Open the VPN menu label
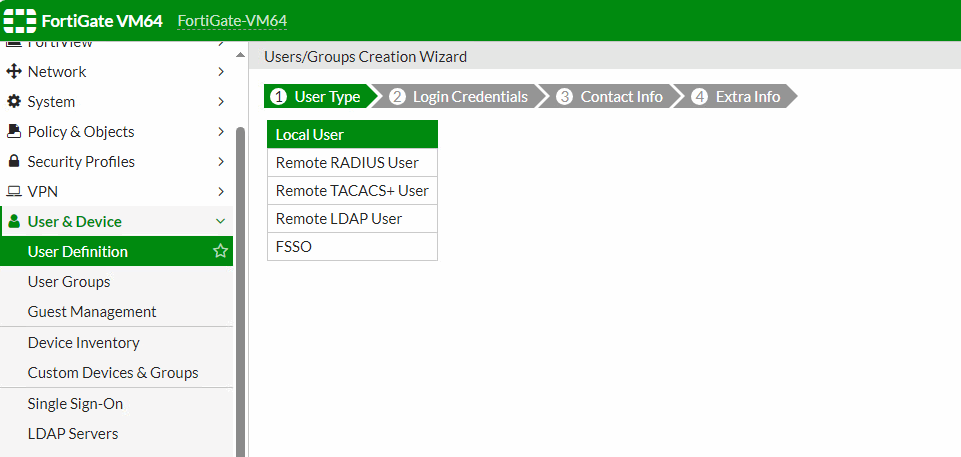Viewport: 961px width, 457px height. pos(43,192)
